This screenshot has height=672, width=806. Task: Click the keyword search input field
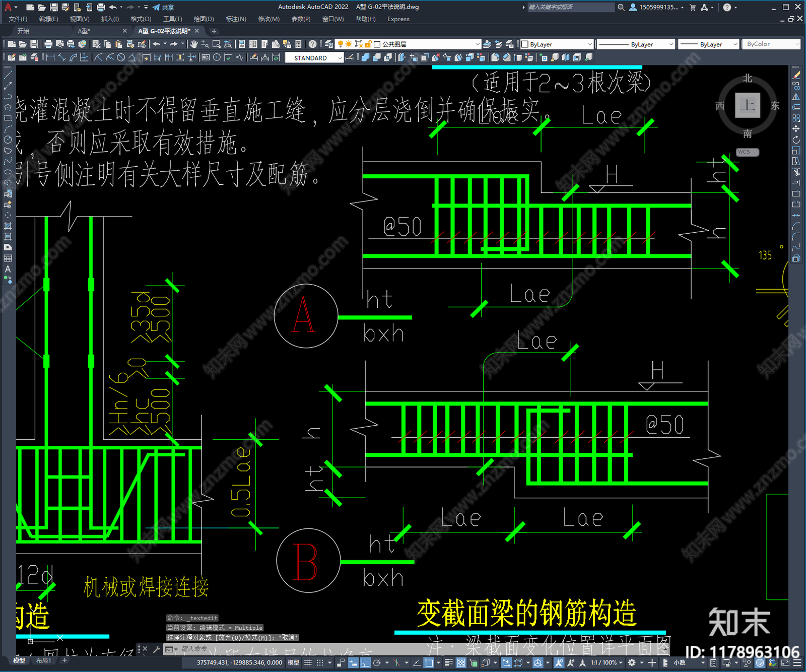tap(571, 7)
